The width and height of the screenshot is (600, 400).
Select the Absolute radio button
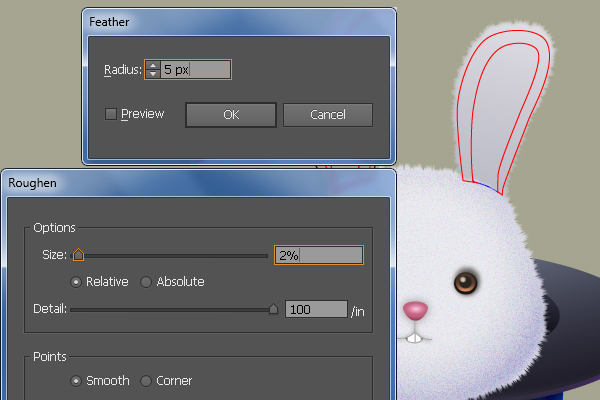point(146,282)
